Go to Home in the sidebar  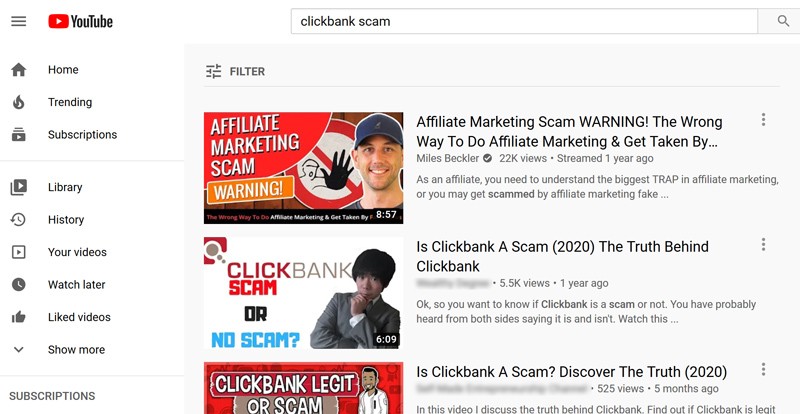63,70
